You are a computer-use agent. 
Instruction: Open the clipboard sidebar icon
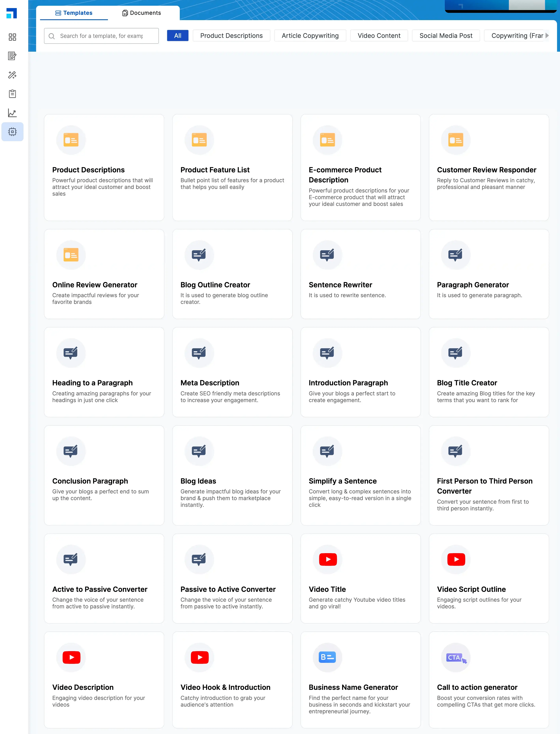12,94
